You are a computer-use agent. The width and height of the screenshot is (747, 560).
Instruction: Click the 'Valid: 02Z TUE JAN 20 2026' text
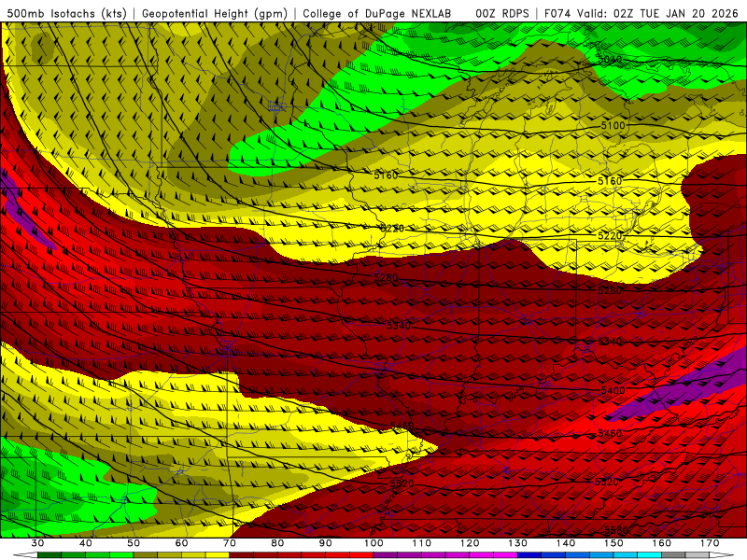tap(658, 14)
